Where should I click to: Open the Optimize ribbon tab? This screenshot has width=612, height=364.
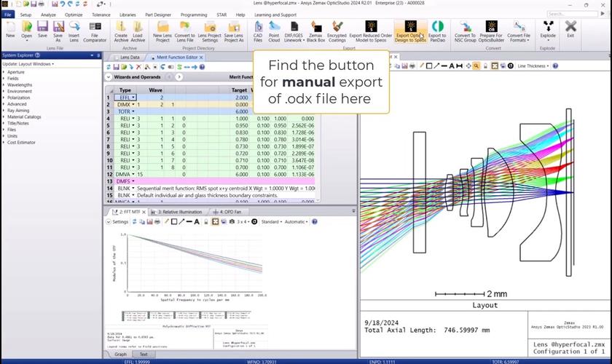pos(74,15)
